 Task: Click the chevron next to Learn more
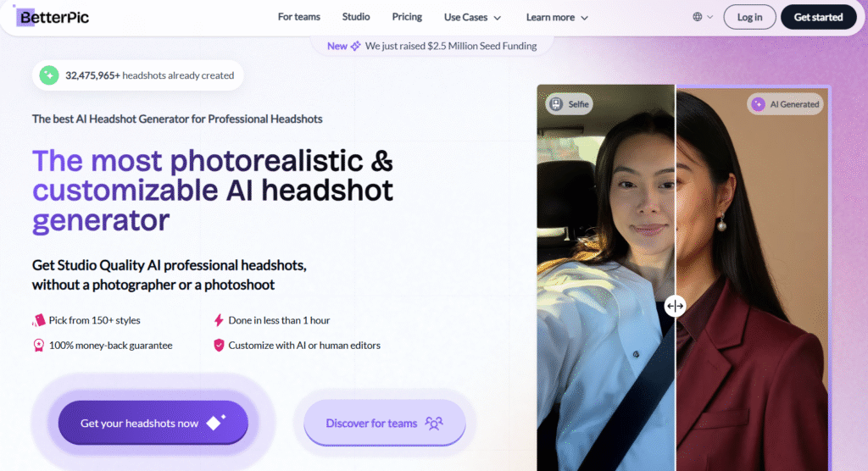[x=584, y=19]
